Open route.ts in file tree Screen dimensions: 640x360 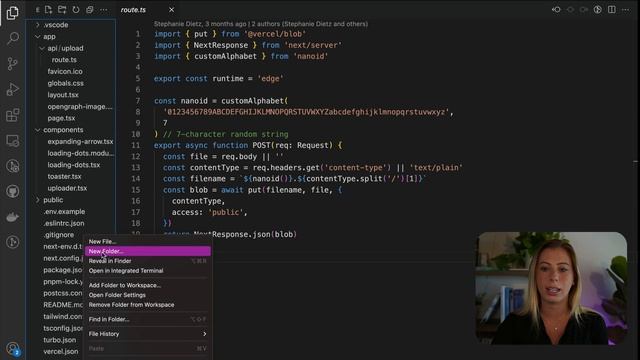point(64,60)
